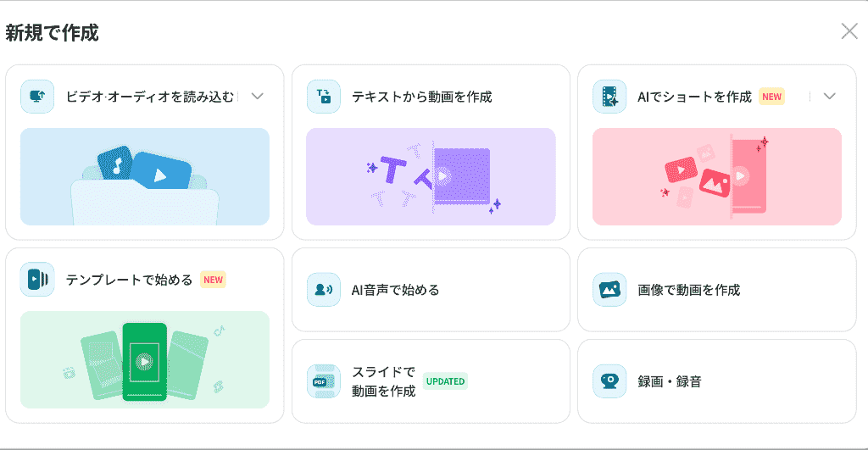This screenshot has width=868, height=450.
Task: Click the purple text-to-video illustration
Action: 431,176
